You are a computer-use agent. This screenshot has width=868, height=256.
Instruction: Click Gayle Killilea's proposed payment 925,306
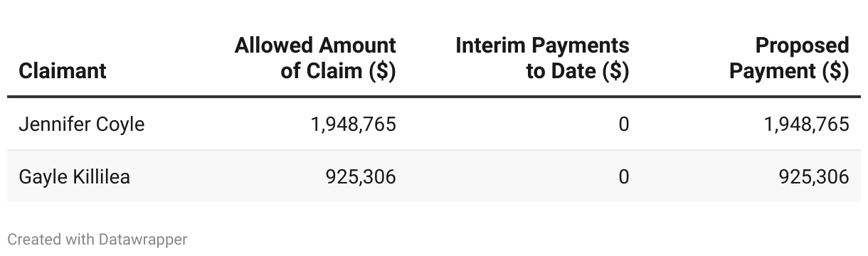coord(814,176)
